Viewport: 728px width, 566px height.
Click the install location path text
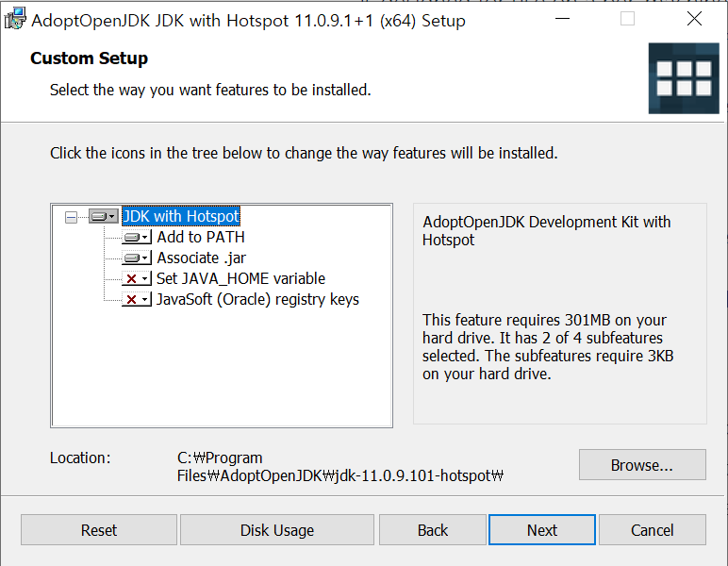tap(340, 467)
